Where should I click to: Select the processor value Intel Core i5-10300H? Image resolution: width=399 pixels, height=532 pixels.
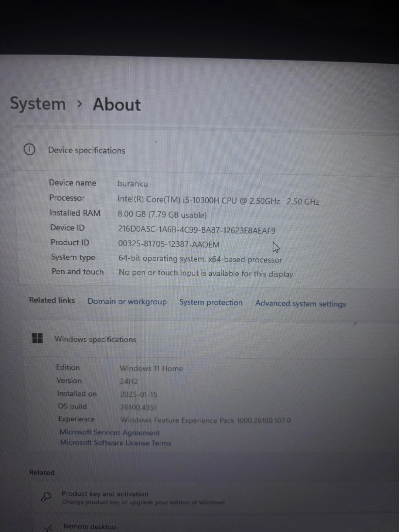point(218,200)
